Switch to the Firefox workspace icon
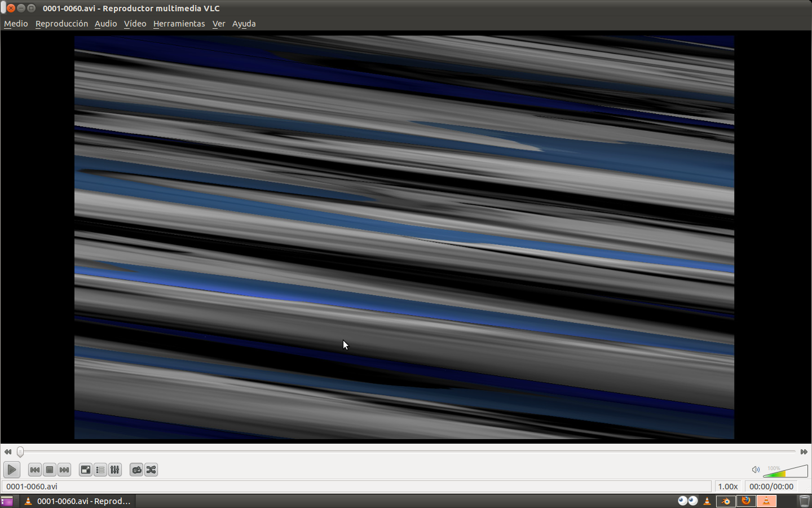The height and width of the screenshot is (508, 812). coord(746,501)
